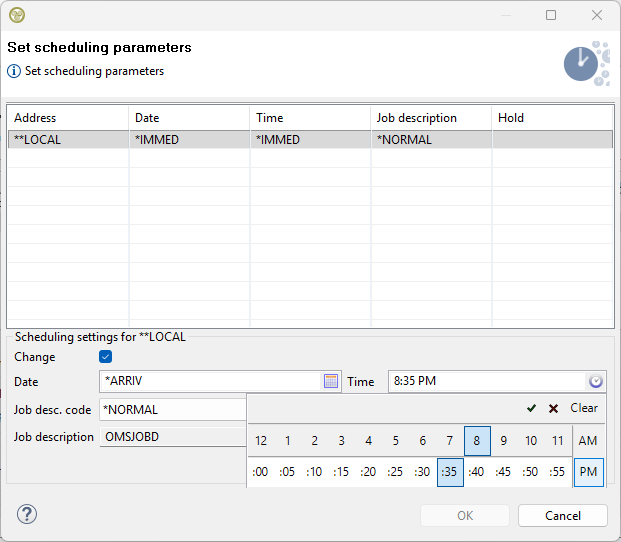Image resolution: width=621 pixels, height=542 pixels.
Task: Pick hour 9 in time picker
Action: [x=504, y=441]
